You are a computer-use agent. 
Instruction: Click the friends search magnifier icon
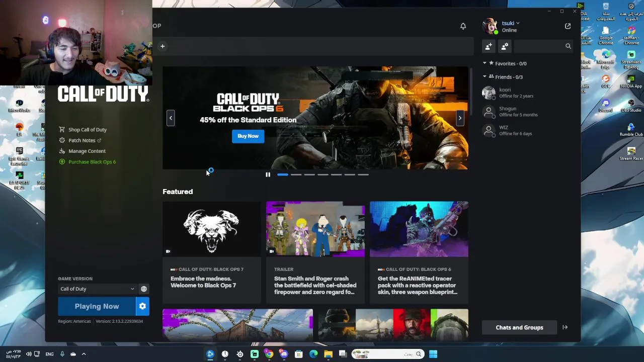[x=568, y=46]
